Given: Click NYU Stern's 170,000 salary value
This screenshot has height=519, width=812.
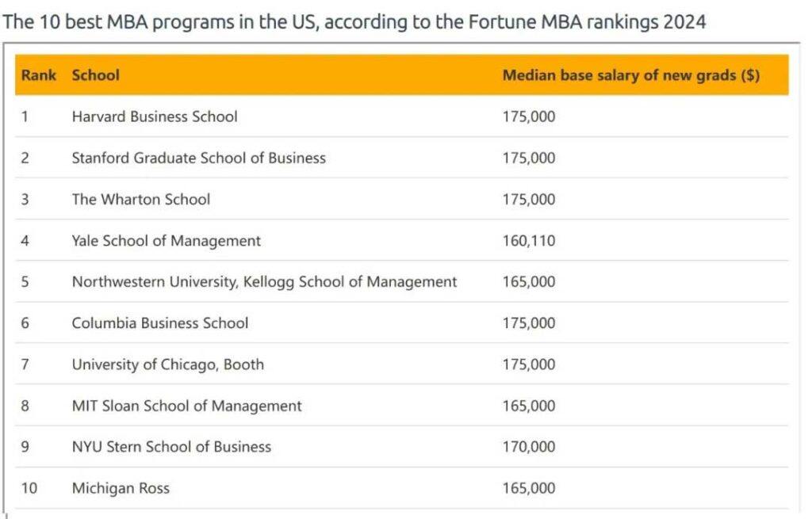Looking at the screenshot, I should pos(529,447).
